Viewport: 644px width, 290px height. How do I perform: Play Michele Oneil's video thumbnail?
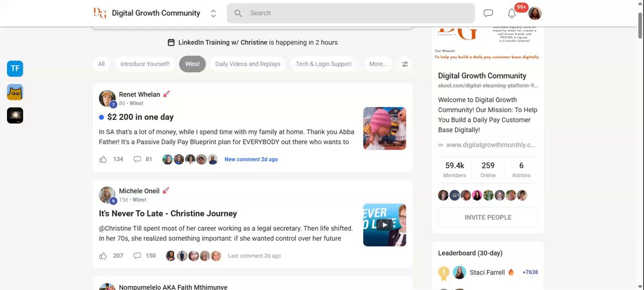pos(384,225)
